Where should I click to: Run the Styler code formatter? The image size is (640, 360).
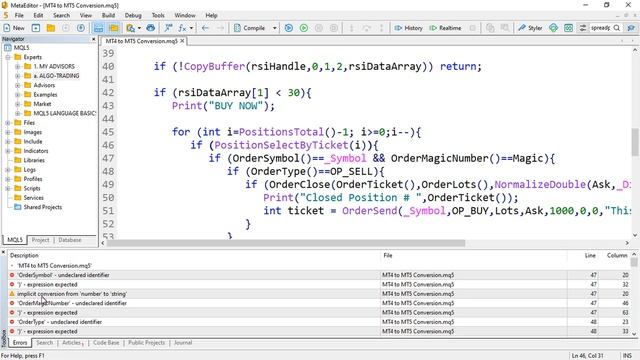point(530,28)
